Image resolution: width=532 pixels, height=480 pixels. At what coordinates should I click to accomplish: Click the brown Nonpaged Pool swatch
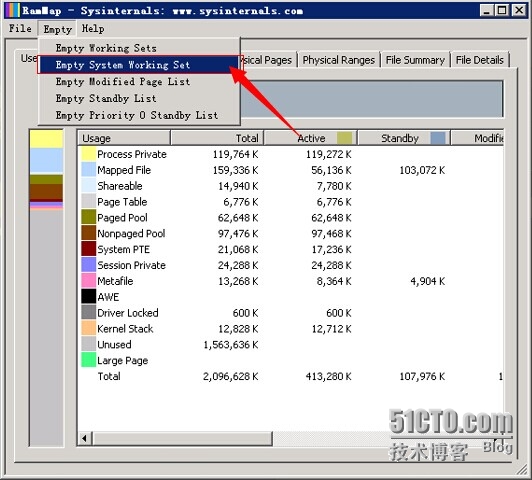click(x=89, y=233)
